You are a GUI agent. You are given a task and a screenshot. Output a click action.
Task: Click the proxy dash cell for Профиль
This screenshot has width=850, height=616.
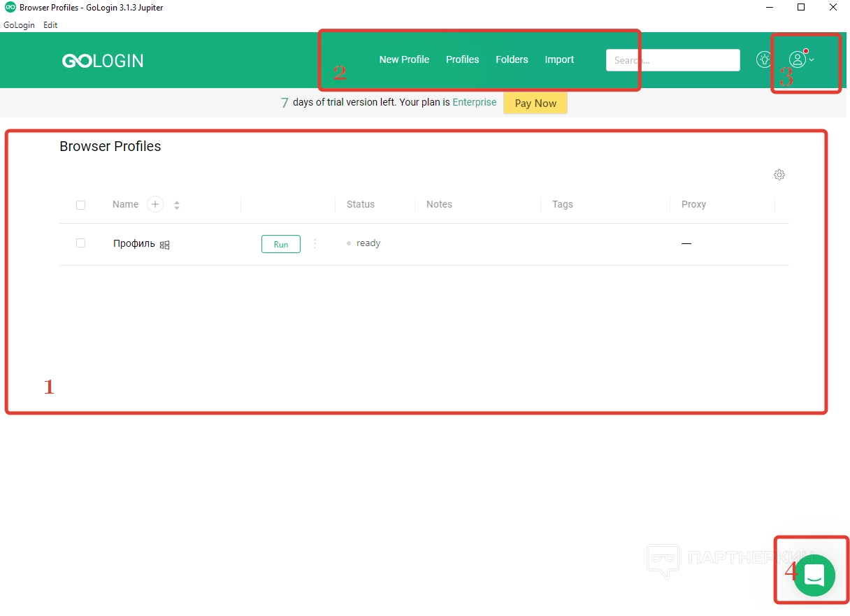[686, 243]
